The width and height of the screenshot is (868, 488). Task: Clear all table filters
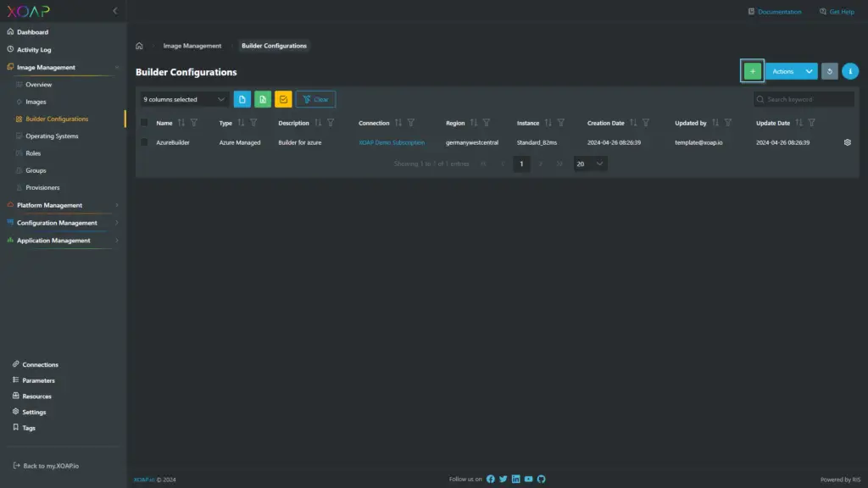pos(315,100)
